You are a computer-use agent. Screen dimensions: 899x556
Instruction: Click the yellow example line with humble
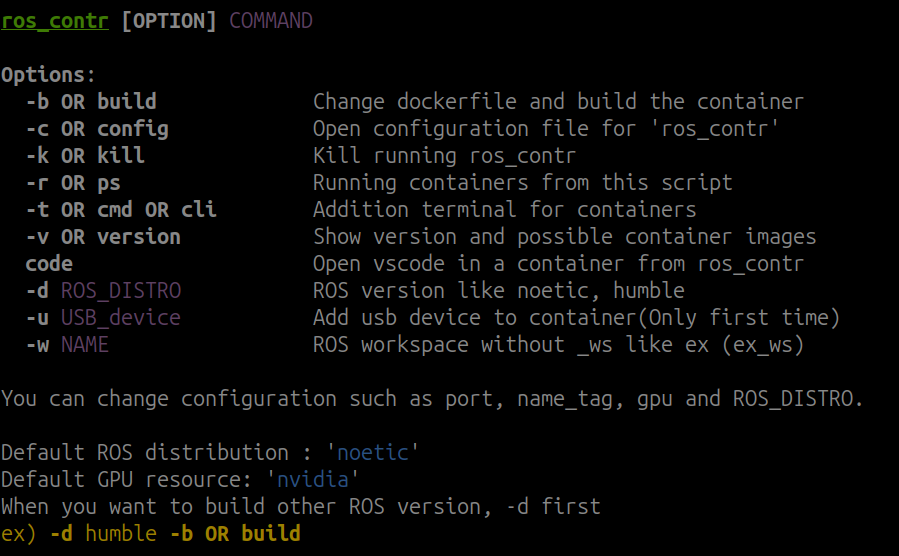(151, 534)
